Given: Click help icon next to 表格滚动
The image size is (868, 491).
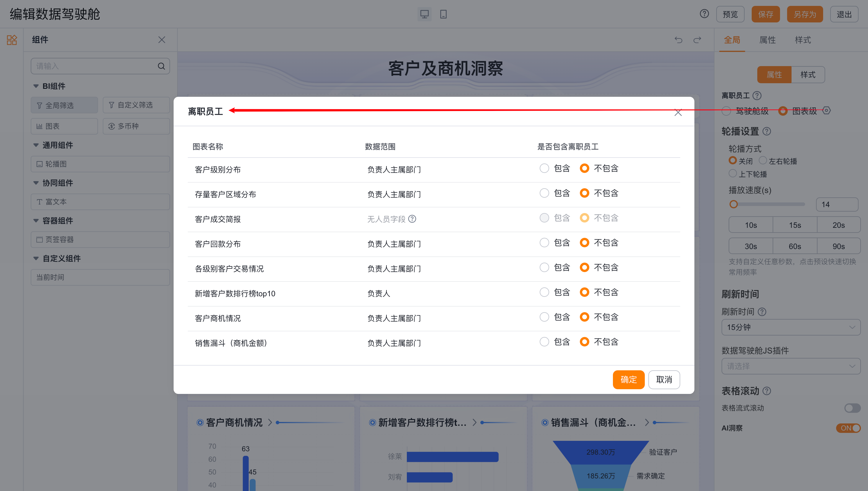Looking at the screenshot, I should point(767,391).
